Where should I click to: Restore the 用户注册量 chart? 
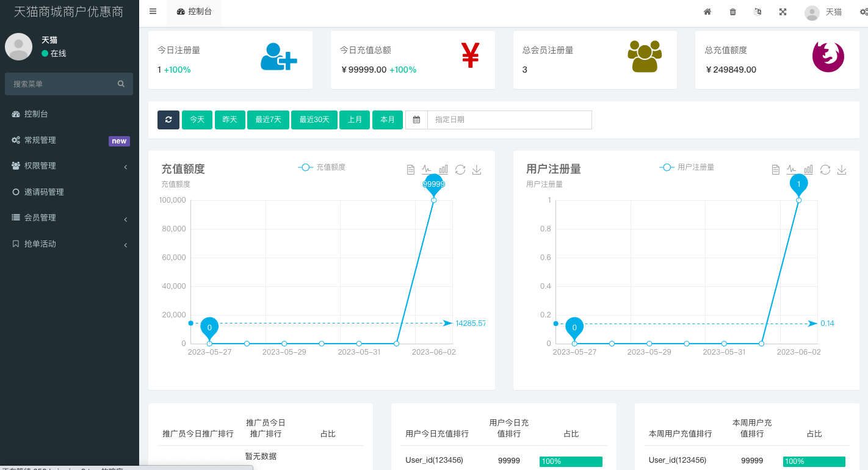(825, 170)
